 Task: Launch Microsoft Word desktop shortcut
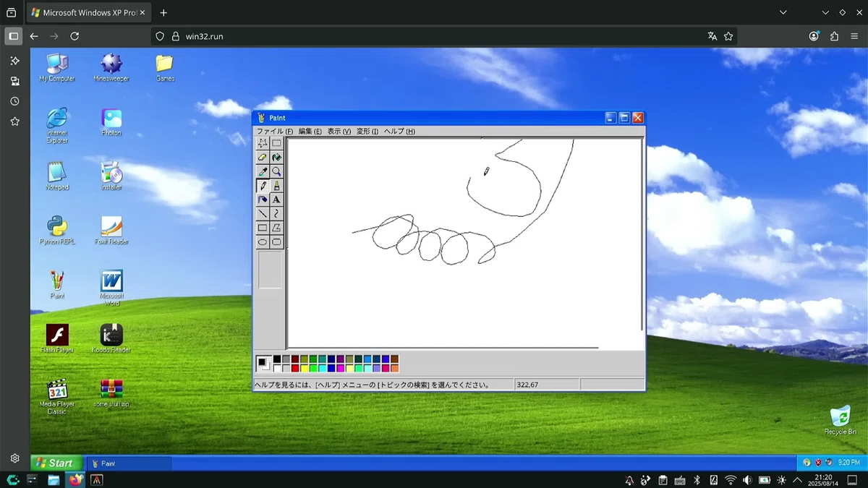click(x=111, y=288)
